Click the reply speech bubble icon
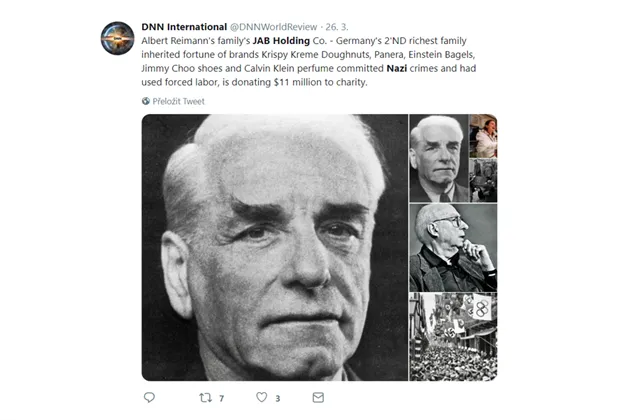 [149, 397]
